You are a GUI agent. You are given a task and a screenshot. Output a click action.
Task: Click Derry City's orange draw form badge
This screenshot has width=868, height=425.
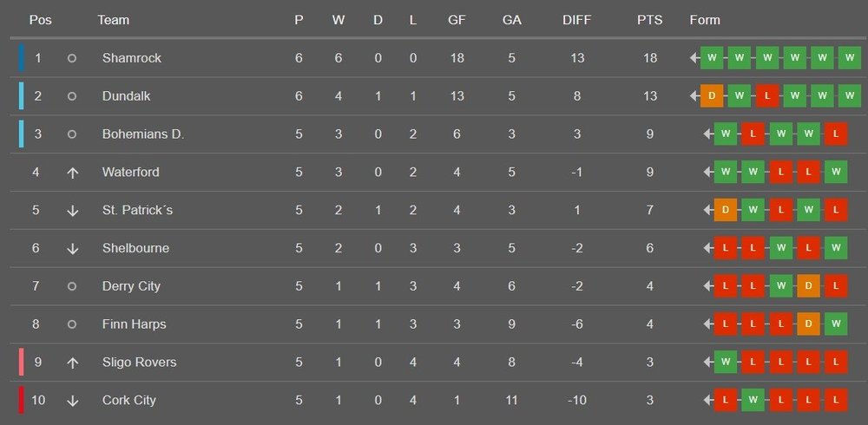(x=808, y=286)
